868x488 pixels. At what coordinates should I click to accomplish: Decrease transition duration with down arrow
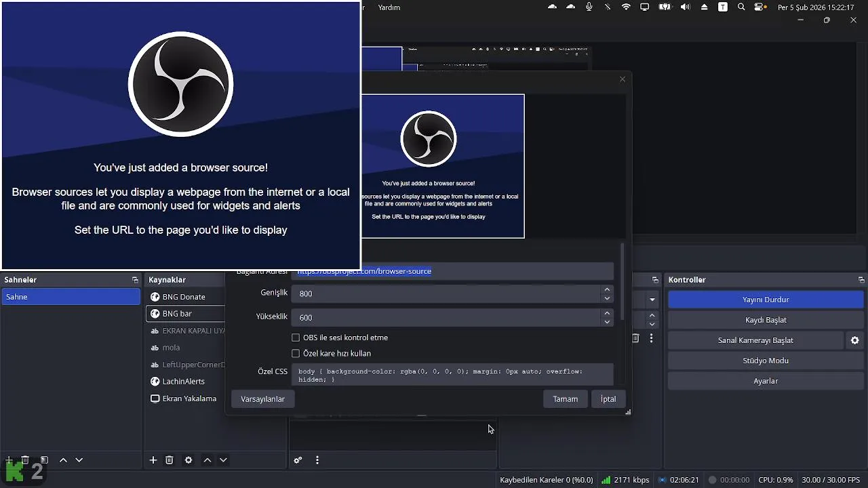(652, 323)
